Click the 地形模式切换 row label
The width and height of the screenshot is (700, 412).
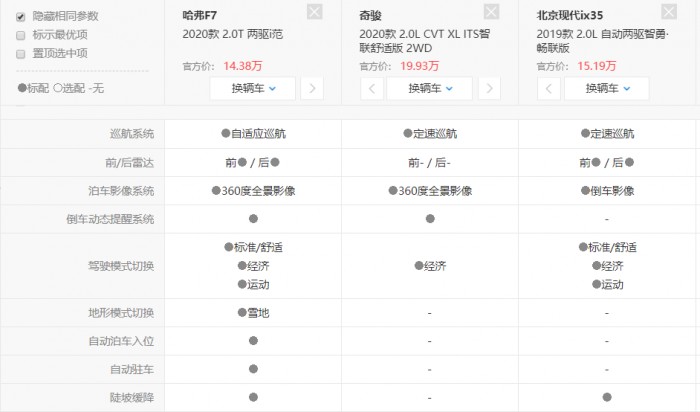coord(121,313)
